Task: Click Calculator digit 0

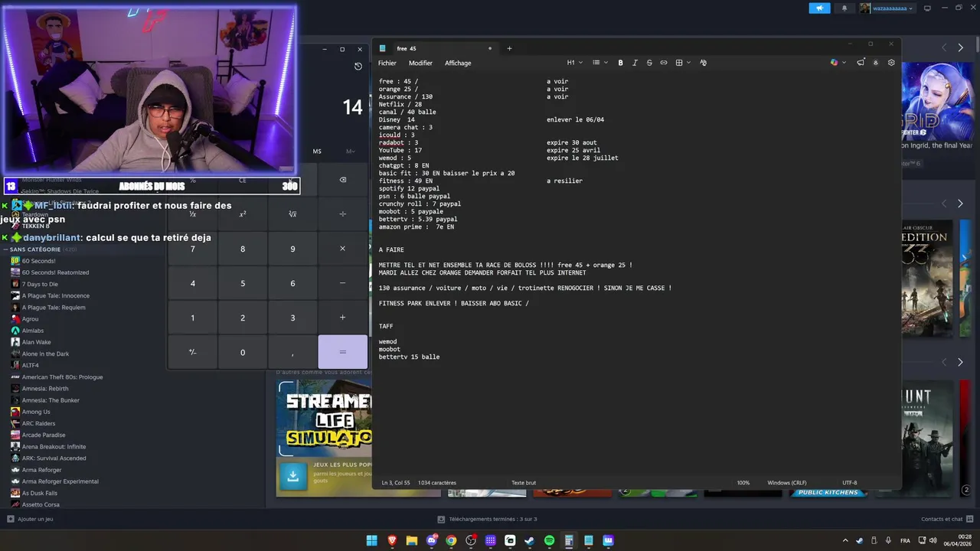Action: pos(243,352)
